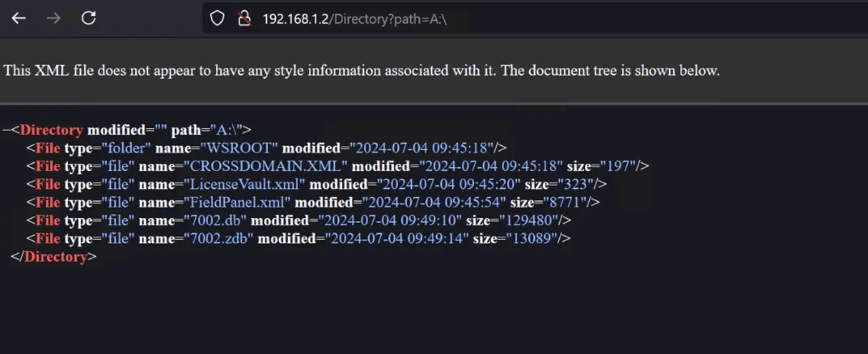
Task: Click modified date 09:49:14 on 7002.zdb
Action: click(398, 238)
